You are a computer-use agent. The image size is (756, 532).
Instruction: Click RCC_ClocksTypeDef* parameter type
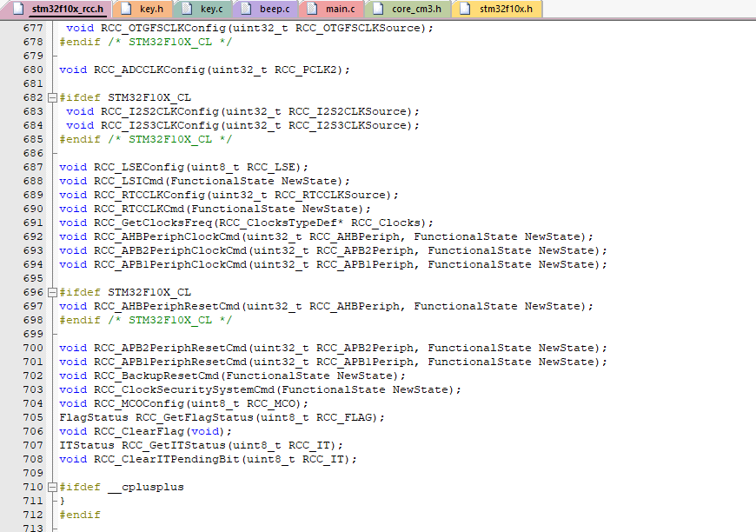coord(282,223)
